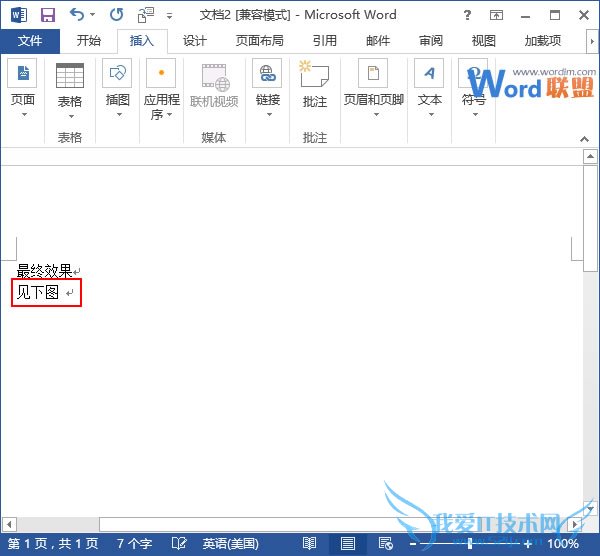Click the Comment (批注) icon
The height and width of the screenshot is (556, 600).
[315, 76]
